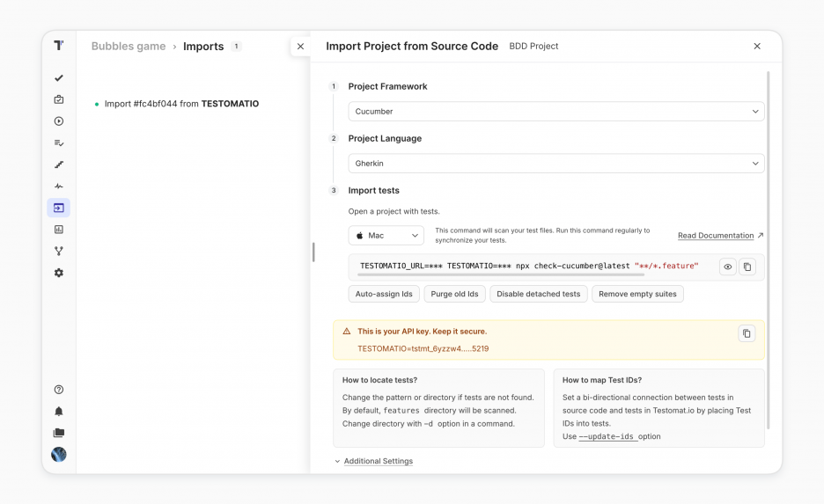The height and width of the screenshot is (504, 824).
Task: Open Import #fc4bf044 from TESTOMATIO entry
Action: click(x=181, y=104)
